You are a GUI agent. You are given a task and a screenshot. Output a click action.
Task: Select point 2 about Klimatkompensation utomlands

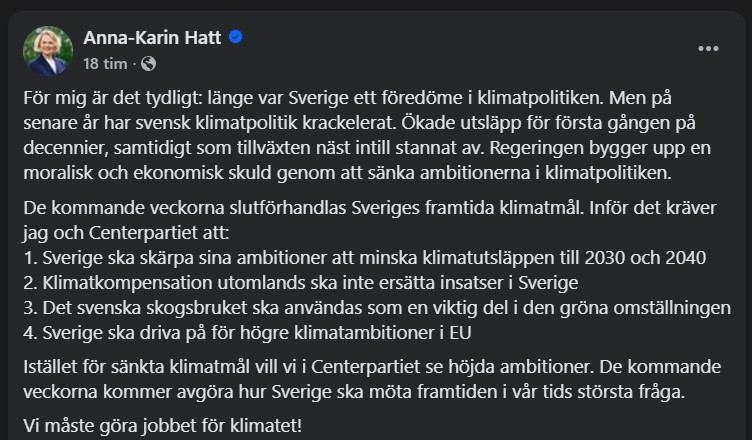301,283
